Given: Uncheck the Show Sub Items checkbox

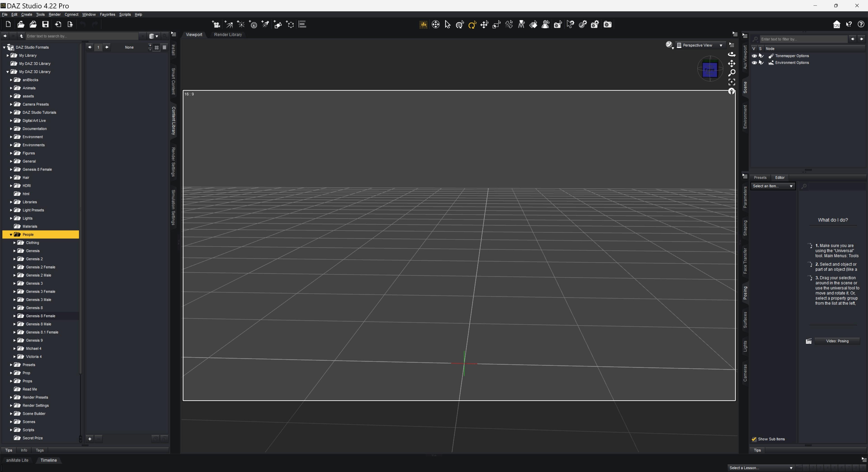Looking at the screenshot, I should 754,439.
